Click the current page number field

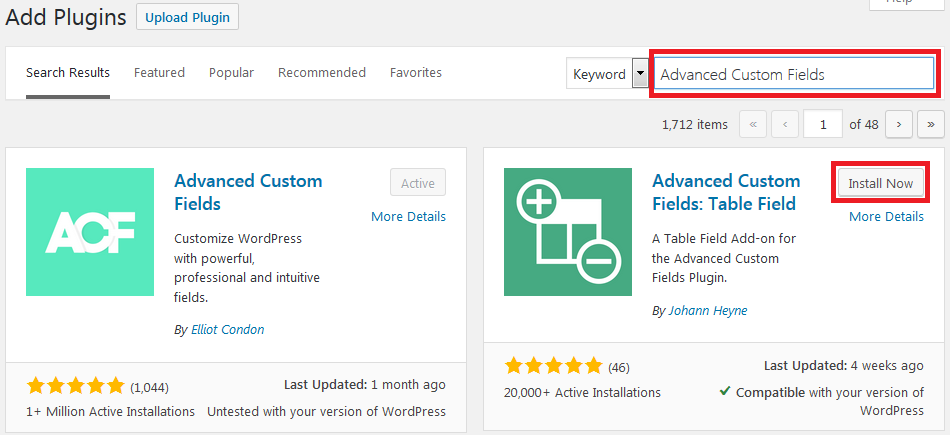[823, 124]
